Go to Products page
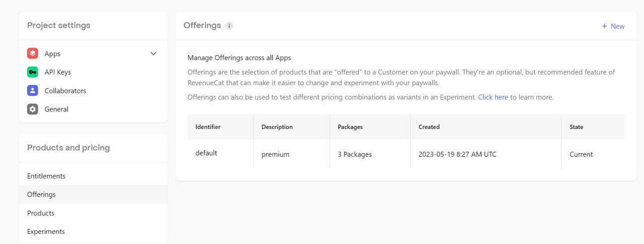This screenshot has width=644, height=244. point(93,213)
